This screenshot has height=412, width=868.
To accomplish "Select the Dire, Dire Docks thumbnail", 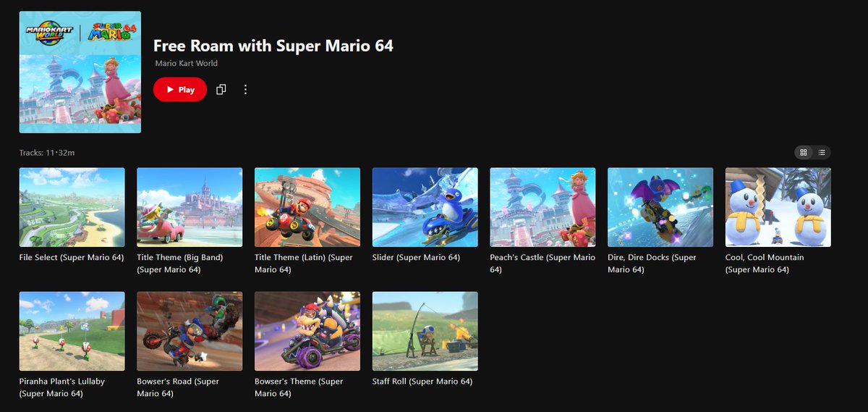I will [660, 207].
